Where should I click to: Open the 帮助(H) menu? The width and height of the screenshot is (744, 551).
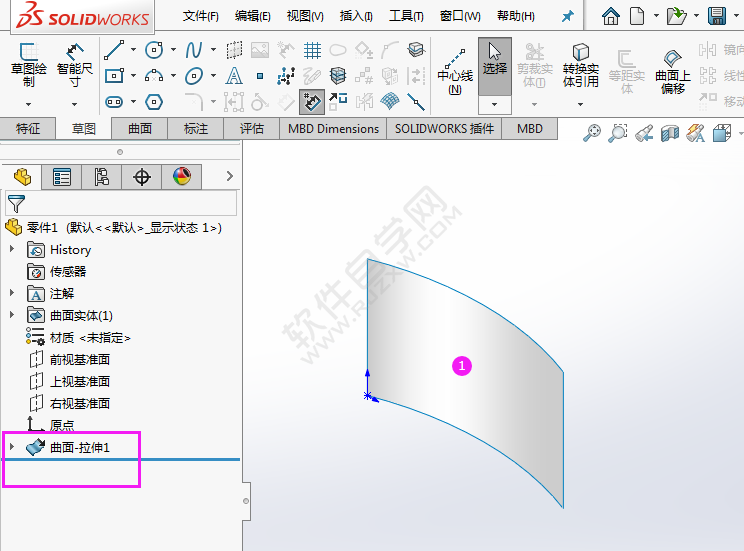[516, 16]
